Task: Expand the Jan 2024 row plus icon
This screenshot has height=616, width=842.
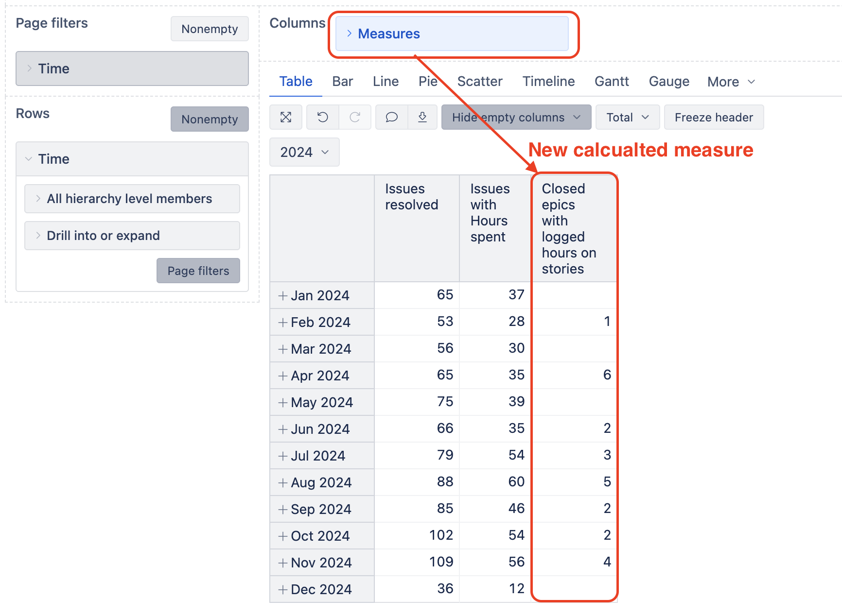Action: tap(282, 296)
